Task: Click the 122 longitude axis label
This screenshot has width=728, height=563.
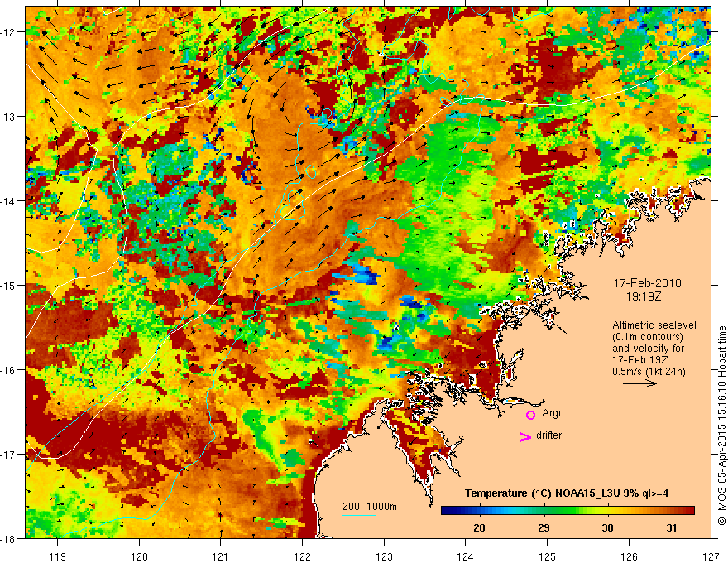Action: (302, 556)
